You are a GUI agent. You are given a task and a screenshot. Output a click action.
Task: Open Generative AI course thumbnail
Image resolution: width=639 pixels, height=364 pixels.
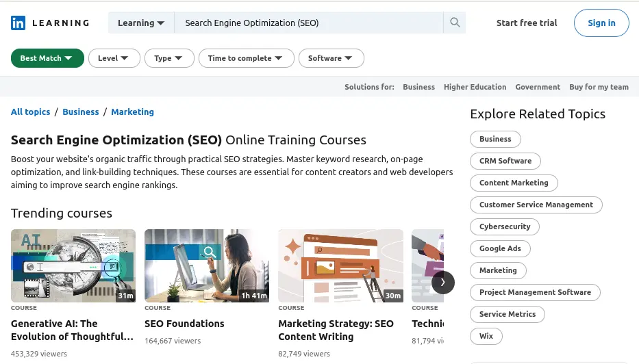pyautogui.click(x=73, y=265)
